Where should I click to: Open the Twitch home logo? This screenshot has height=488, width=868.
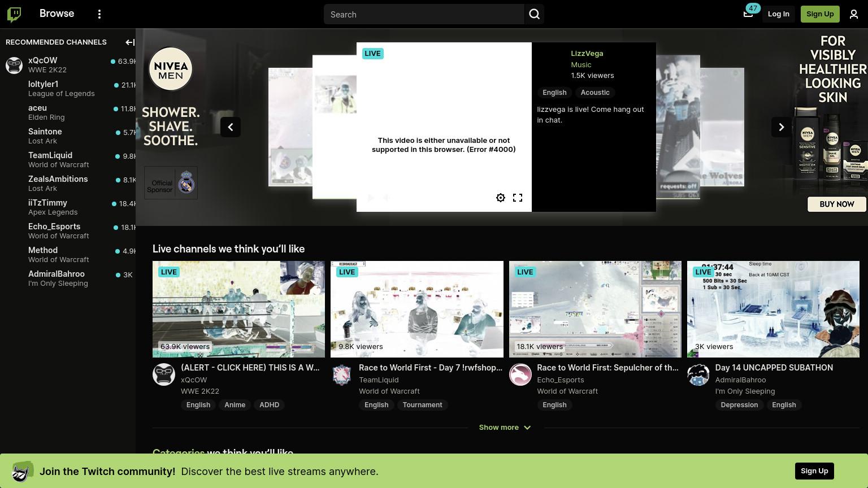(14, 14)
